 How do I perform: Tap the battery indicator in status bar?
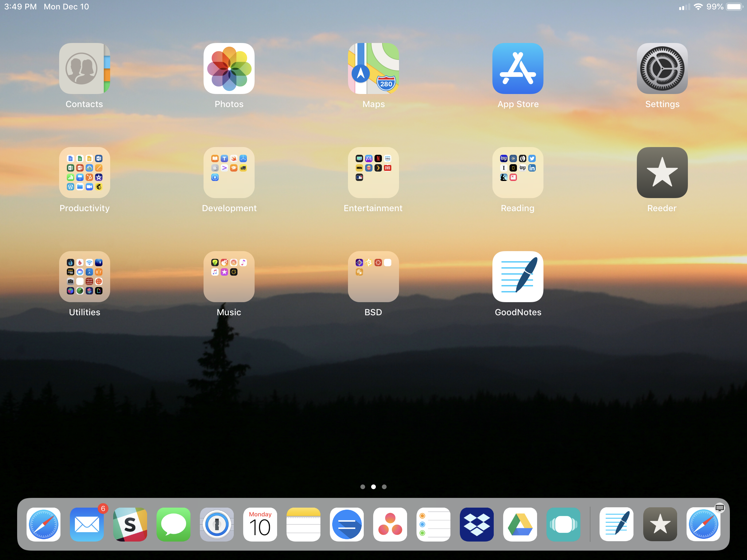tap(735, 7)
